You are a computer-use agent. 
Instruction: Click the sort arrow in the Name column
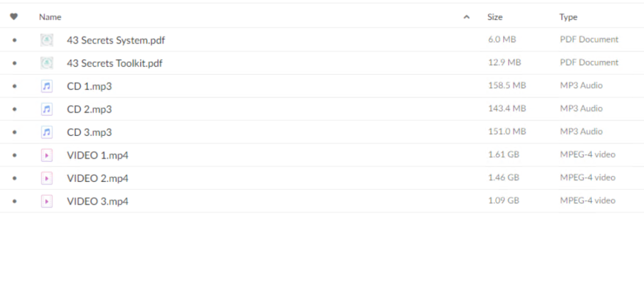pyautogui.click(x=466, y=17)
